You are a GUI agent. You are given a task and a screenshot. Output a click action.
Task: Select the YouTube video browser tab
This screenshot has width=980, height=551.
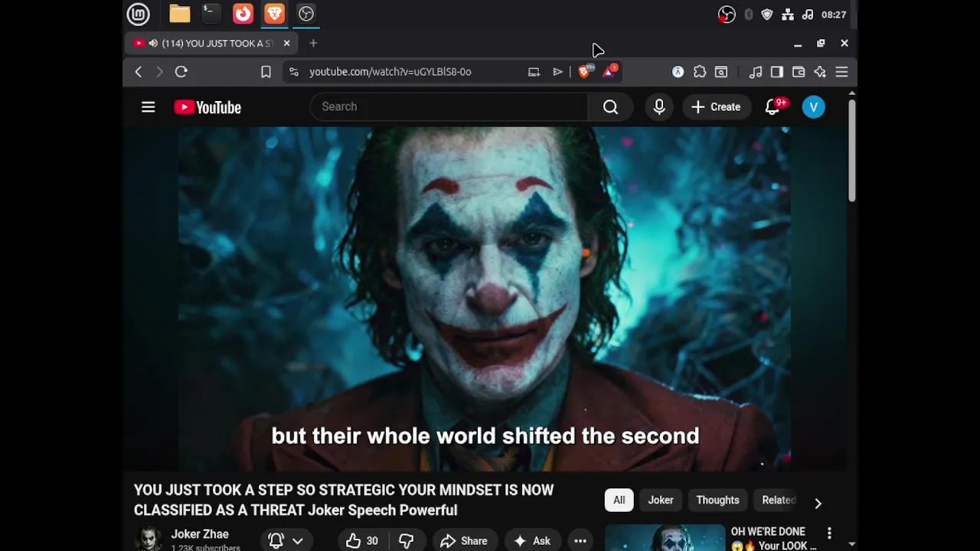pos(212,44)
